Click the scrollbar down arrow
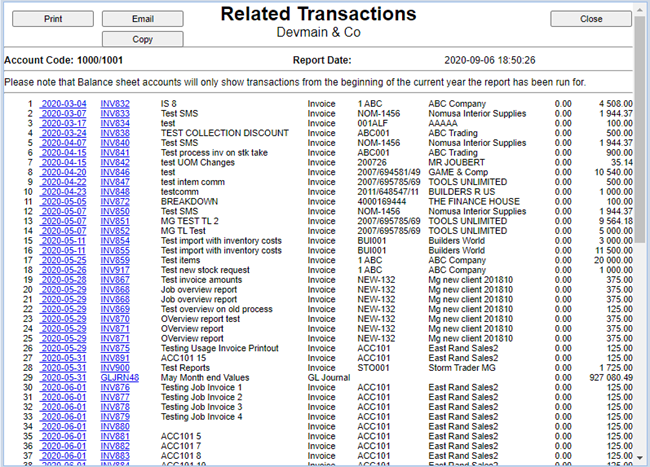Image resolution: width=650 pixels, height=467 pixels. (640, 458)
